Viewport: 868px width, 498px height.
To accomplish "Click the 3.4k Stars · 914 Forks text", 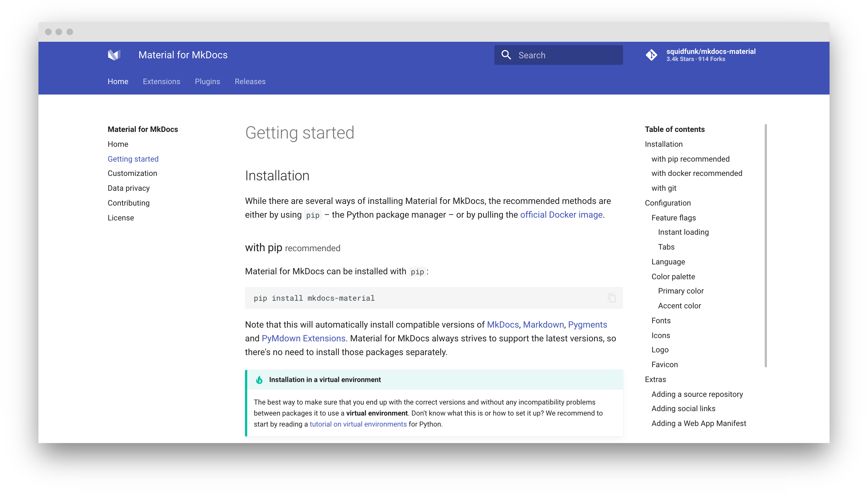I will 695,59.
